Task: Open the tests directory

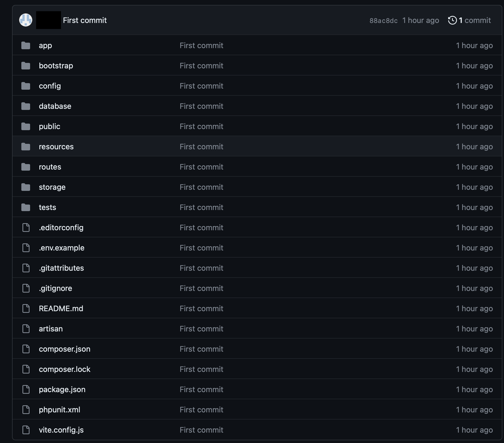Action: coord(47,207)
